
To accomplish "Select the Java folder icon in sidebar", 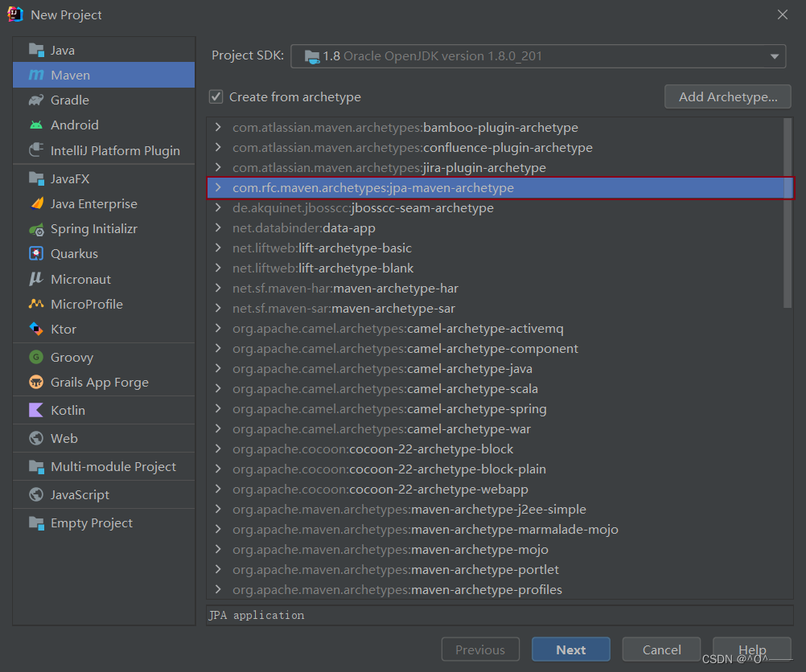I will click(x=36, y=50).
